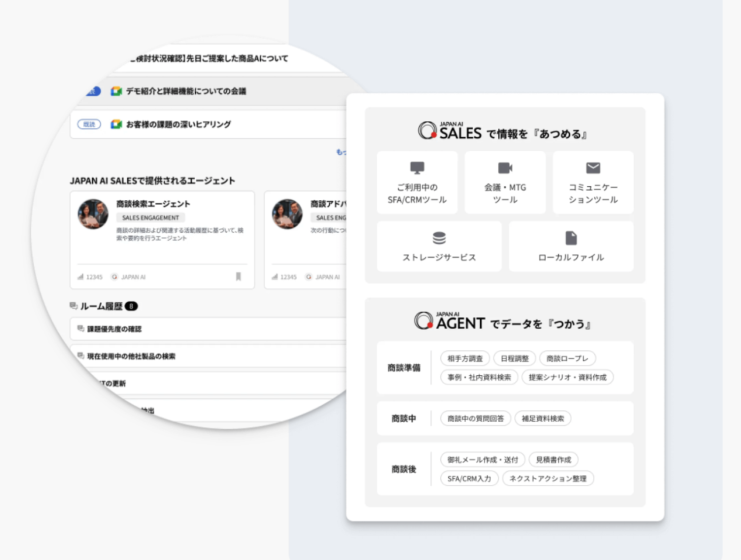741x560 pixels.
Task: Select the 日程調整 chip
Action: tap(514, 358)
